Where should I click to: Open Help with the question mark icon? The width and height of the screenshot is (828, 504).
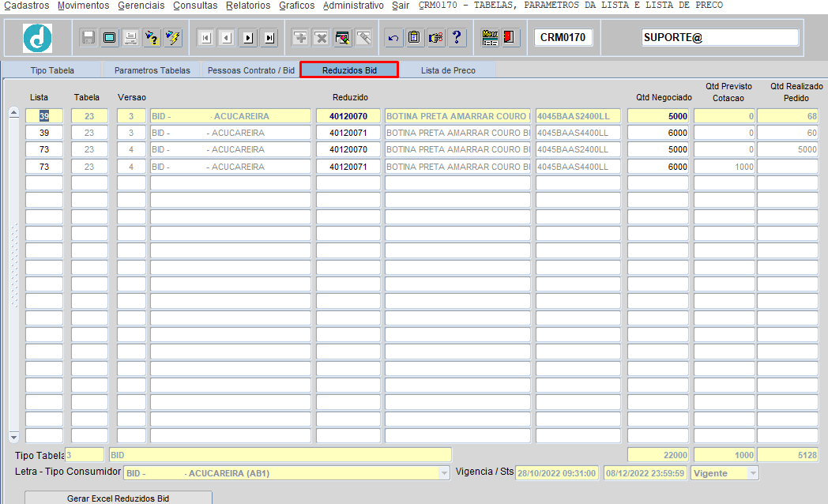point(457,37)
